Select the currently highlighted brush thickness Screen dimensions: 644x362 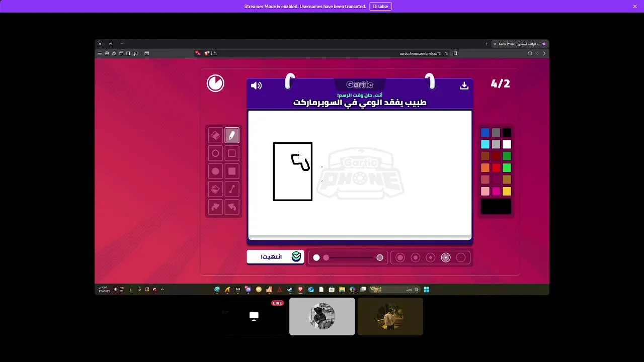(446, 257)
